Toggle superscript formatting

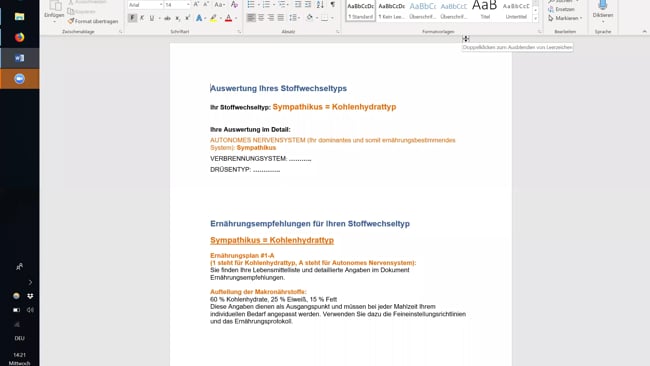click(187, 18)
